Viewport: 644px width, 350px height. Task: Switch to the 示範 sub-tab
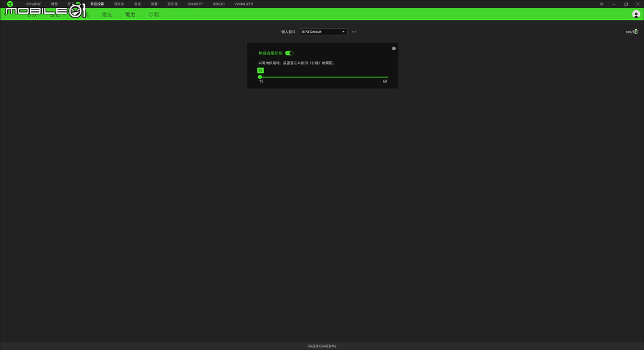[154, 14]
